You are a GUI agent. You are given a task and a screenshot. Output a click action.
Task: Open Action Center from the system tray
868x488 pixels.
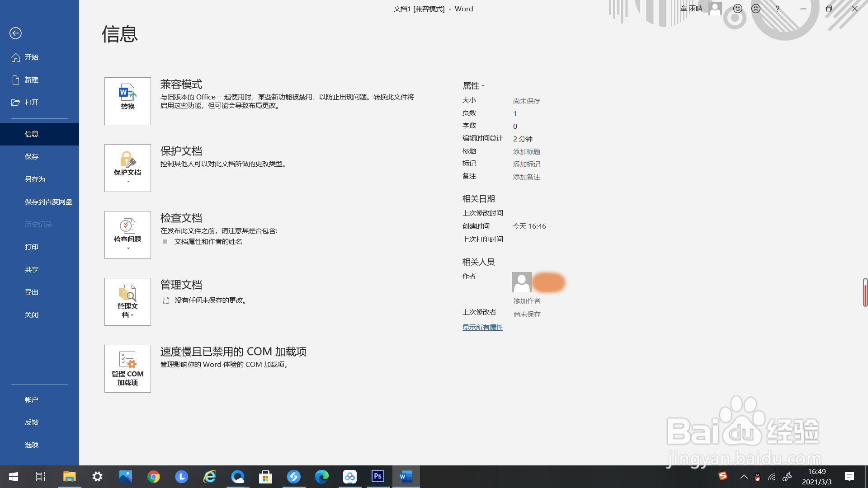tap(849, 477)
